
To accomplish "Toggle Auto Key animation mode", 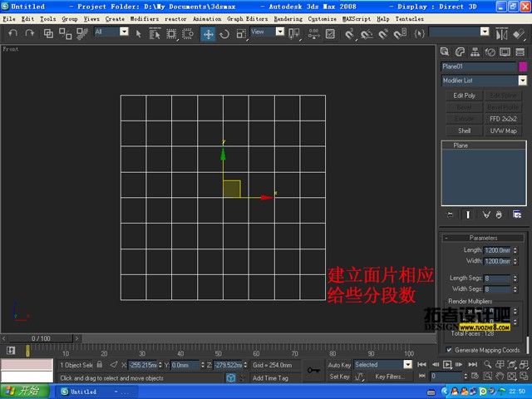I will pos(339,365).
